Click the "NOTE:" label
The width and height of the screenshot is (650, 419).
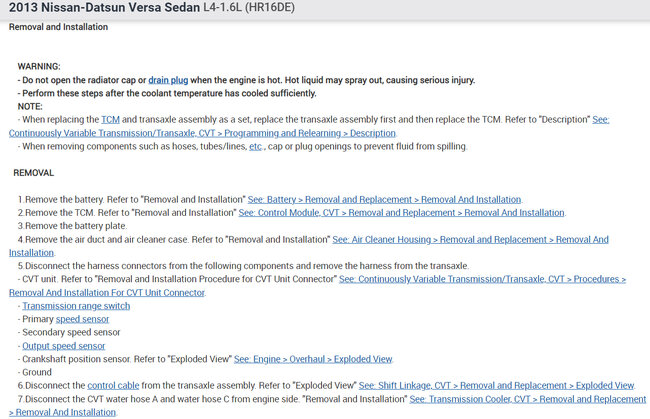coord(30,106)
